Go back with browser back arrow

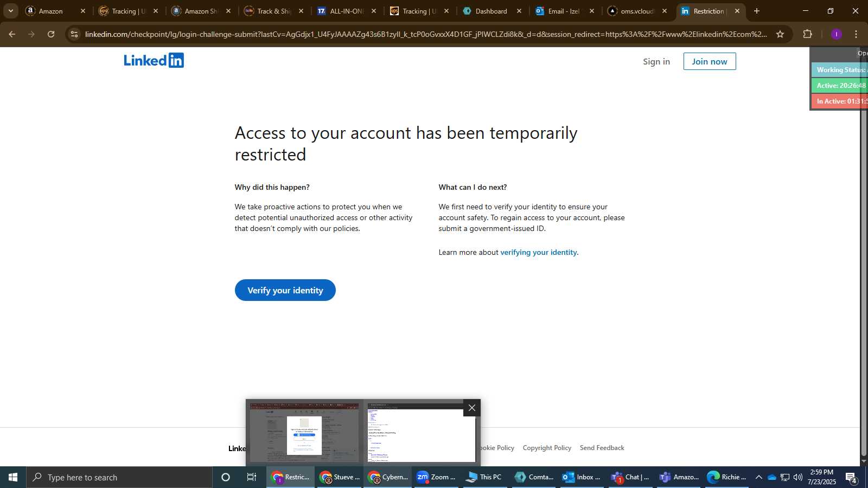[12, 34]
